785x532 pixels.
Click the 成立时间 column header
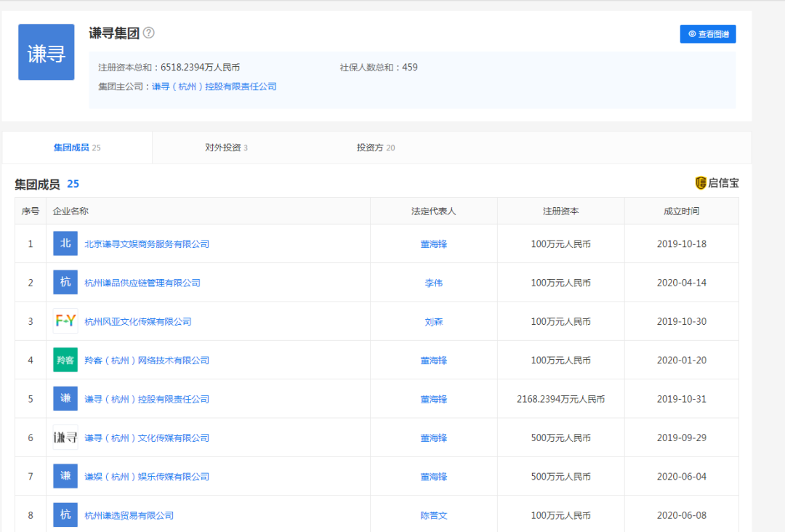click(681, 211)
